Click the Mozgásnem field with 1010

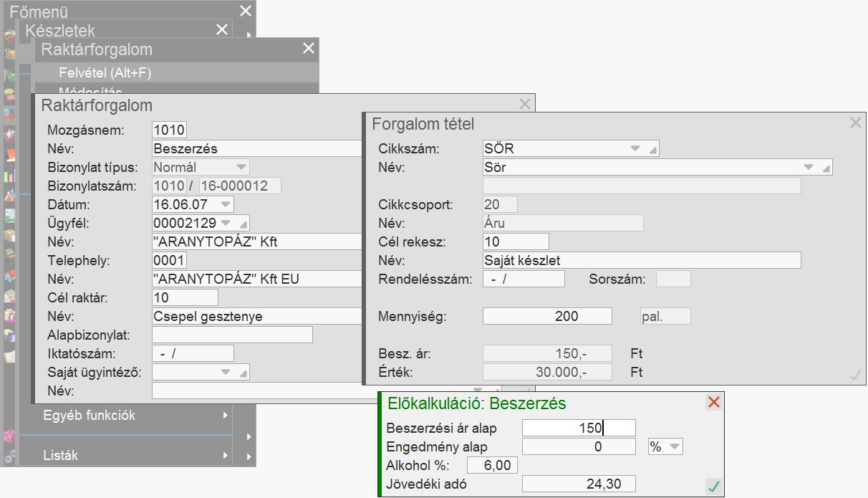[170, 130]
